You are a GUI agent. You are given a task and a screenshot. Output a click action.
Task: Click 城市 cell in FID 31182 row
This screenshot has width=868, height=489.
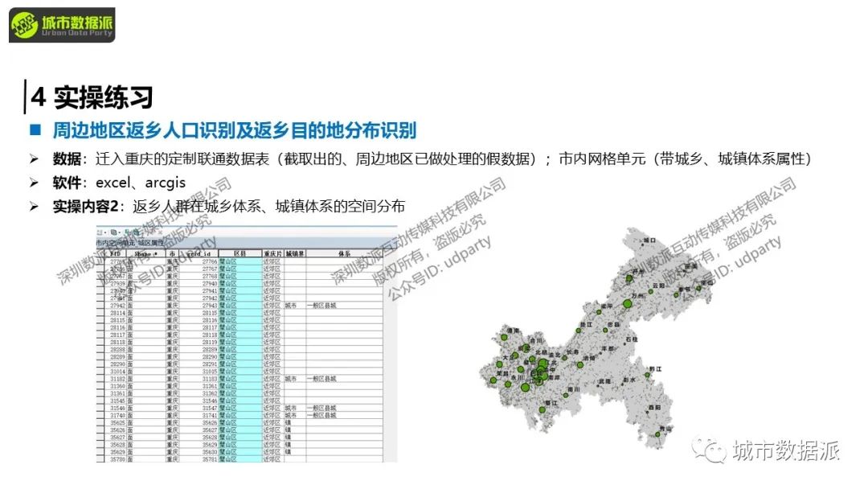pos(294,378)
